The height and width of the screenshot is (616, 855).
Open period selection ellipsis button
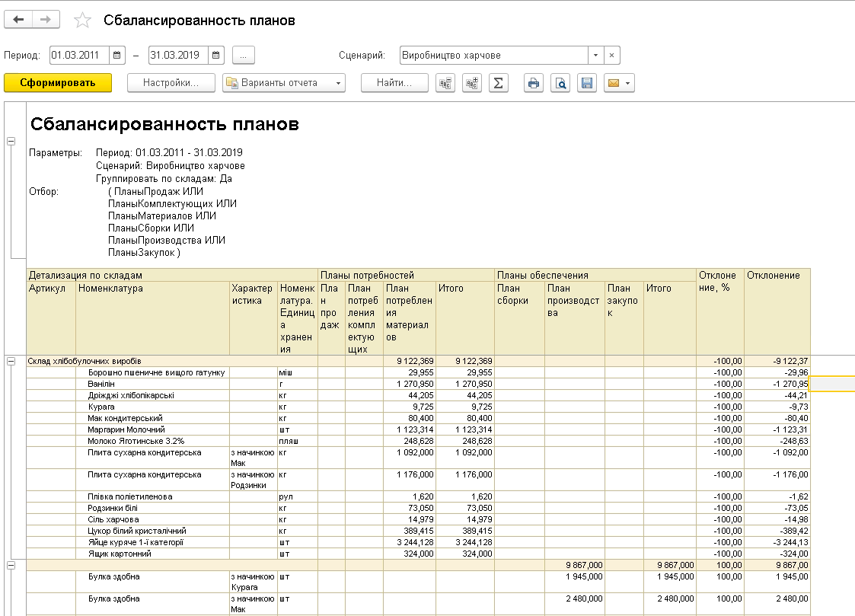tap(243, 55)
